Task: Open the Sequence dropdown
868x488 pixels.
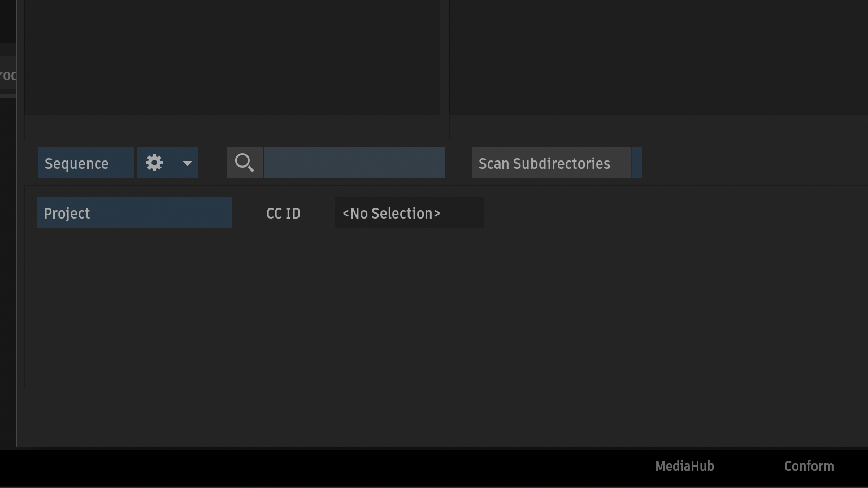Action: point(85,163)
